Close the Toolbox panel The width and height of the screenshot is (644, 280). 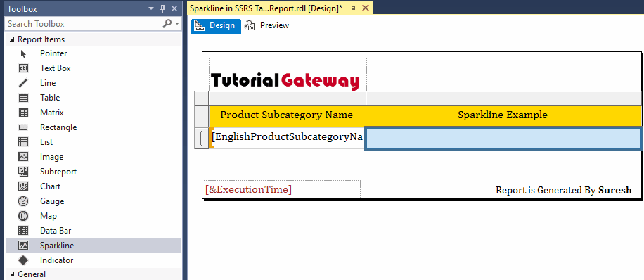click(174, 8)
